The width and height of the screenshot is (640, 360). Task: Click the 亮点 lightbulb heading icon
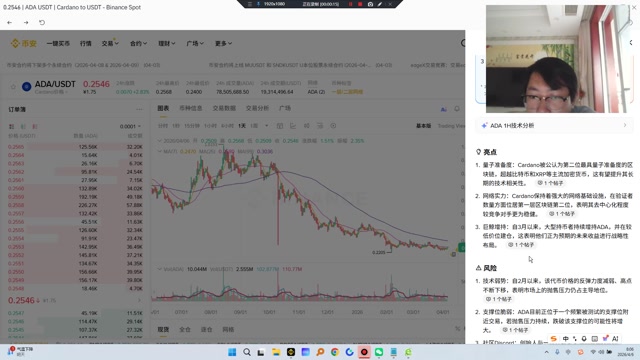[x=478, y=152]
